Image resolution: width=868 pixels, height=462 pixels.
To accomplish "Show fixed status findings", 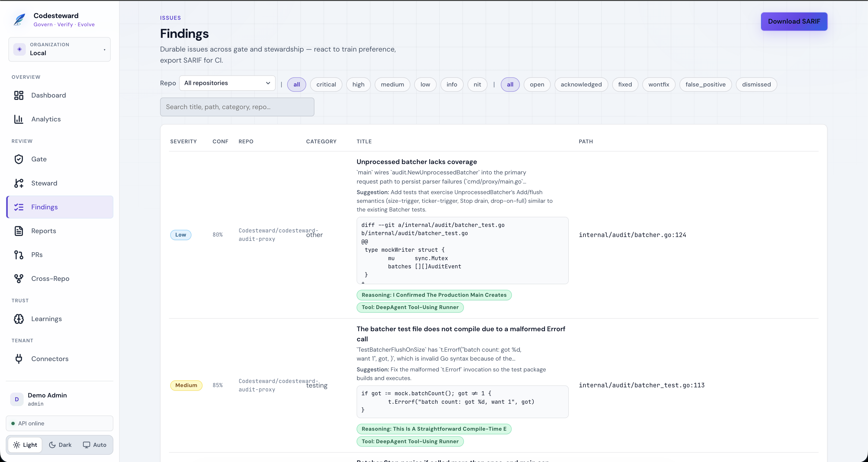I will point(625,85).
